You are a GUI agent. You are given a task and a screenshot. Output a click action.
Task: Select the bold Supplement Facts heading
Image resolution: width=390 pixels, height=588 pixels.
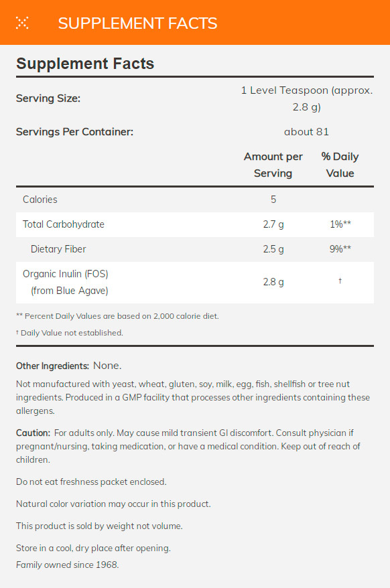click(85, 64)
